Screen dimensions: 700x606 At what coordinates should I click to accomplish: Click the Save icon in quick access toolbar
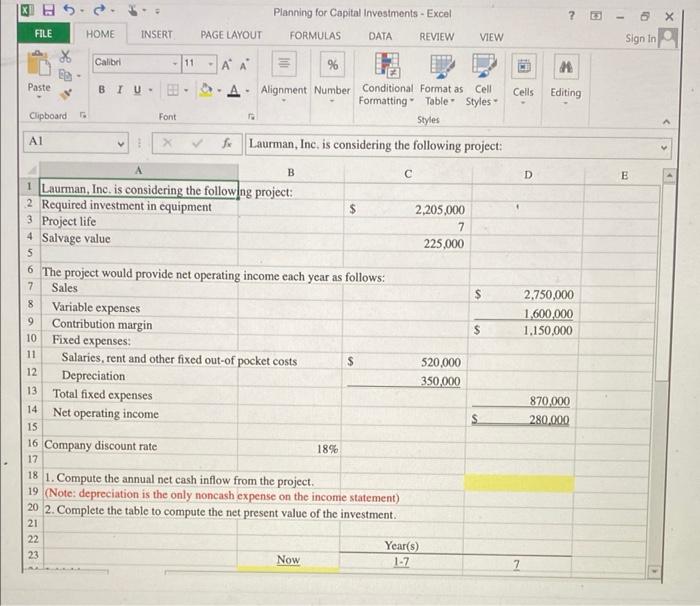tap(48, 10)
